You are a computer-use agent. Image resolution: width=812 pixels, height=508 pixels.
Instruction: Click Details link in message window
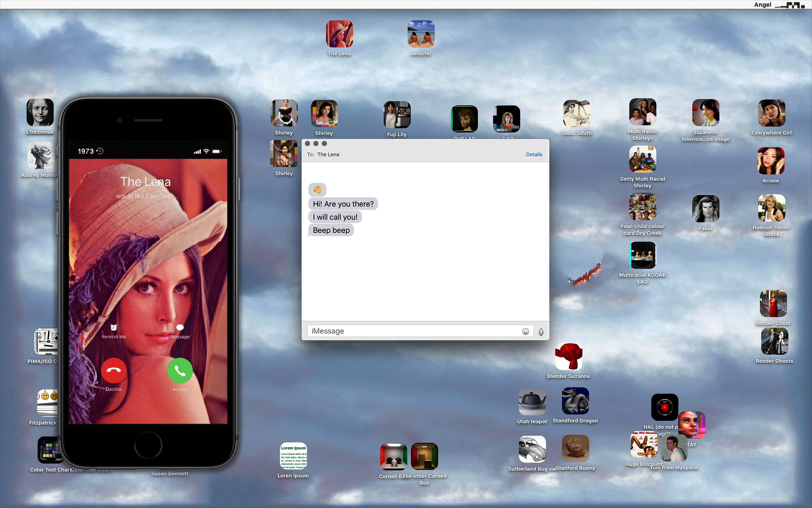534,155
